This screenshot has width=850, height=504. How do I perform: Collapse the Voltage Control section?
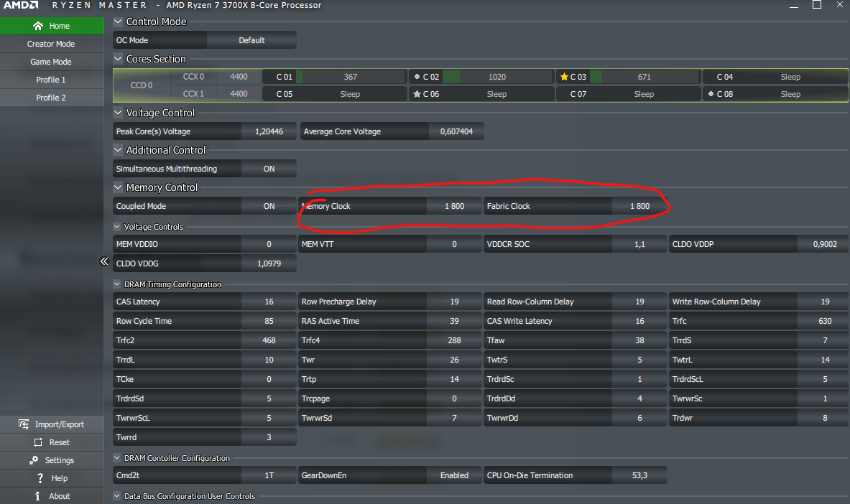(x=118, y=113)
